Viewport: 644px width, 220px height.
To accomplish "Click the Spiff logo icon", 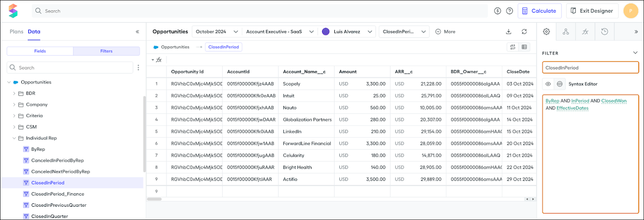I will click(x=13, y=11).
